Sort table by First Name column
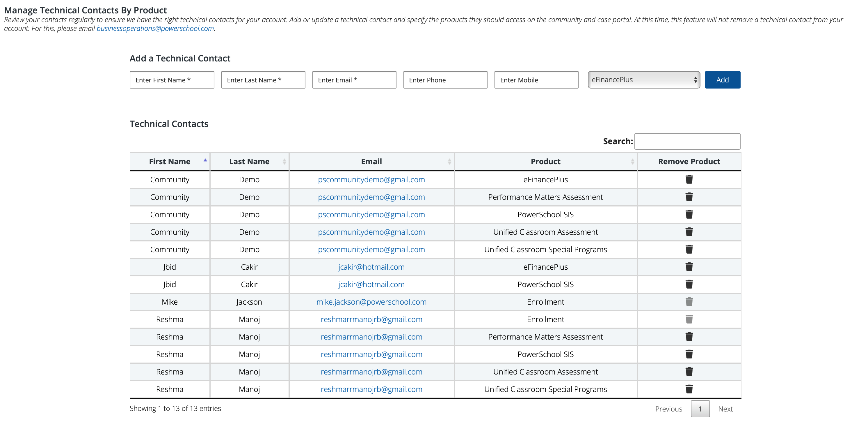This screenshot has width=868, height=431. 170,162
